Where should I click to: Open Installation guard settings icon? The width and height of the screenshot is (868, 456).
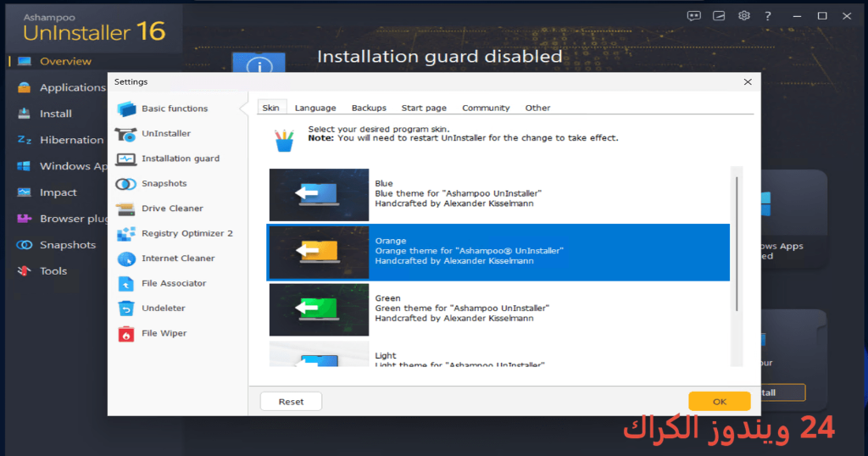125,158
